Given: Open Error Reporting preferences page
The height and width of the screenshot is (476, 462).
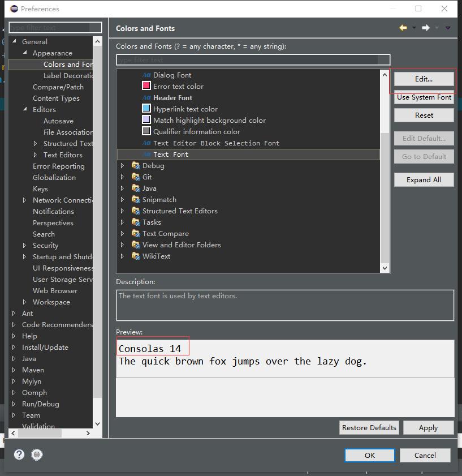Looking at the screenshot, I should [59, 166].
